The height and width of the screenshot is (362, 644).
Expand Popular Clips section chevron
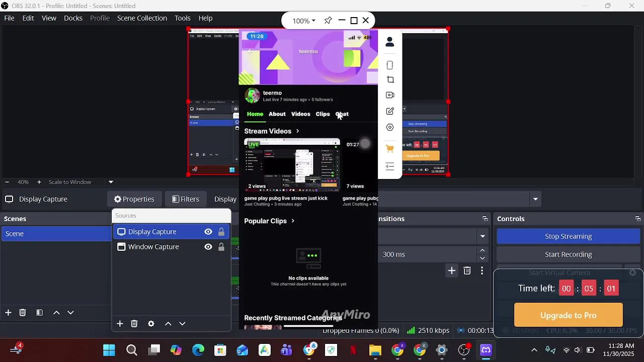293,221
